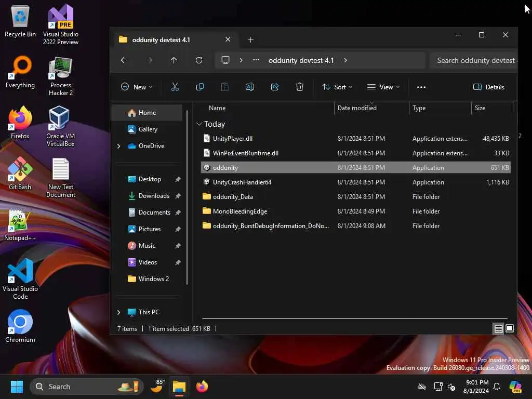Open Documents in navigation pane
Viewport: 532px width, 399px height.
(x=147, y=212)
